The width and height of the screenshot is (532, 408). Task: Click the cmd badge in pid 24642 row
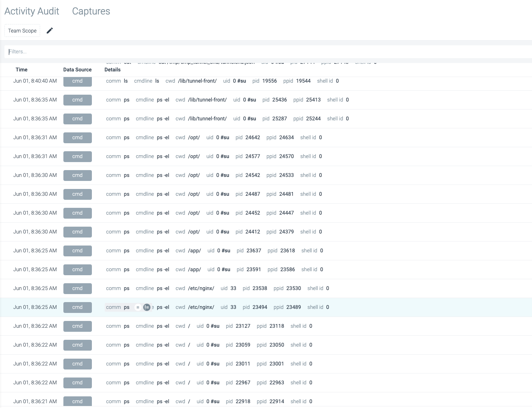77,138
